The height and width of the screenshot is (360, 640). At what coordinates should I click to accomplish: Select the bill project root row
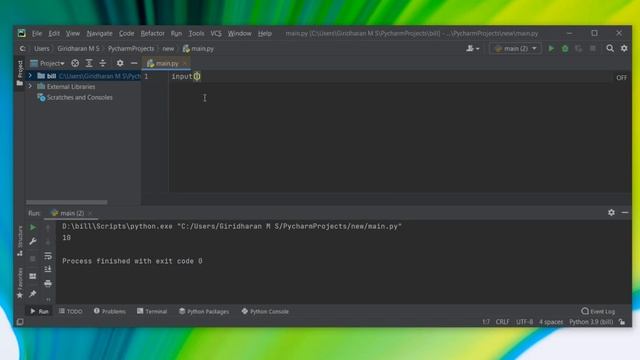83,76
